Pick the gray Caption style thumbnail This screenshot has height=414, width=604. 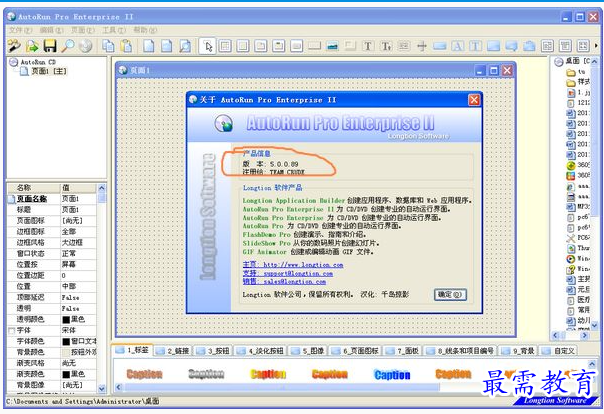206,374
